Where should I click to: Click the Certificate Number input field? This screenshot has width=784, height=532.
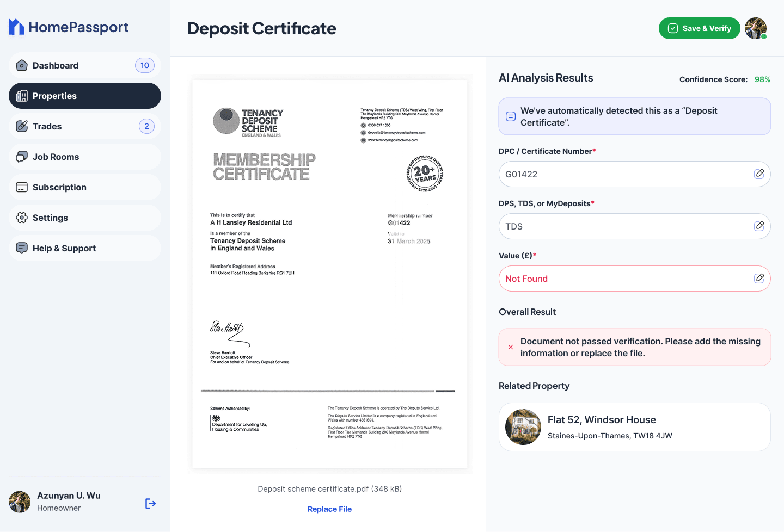point(635,174)
